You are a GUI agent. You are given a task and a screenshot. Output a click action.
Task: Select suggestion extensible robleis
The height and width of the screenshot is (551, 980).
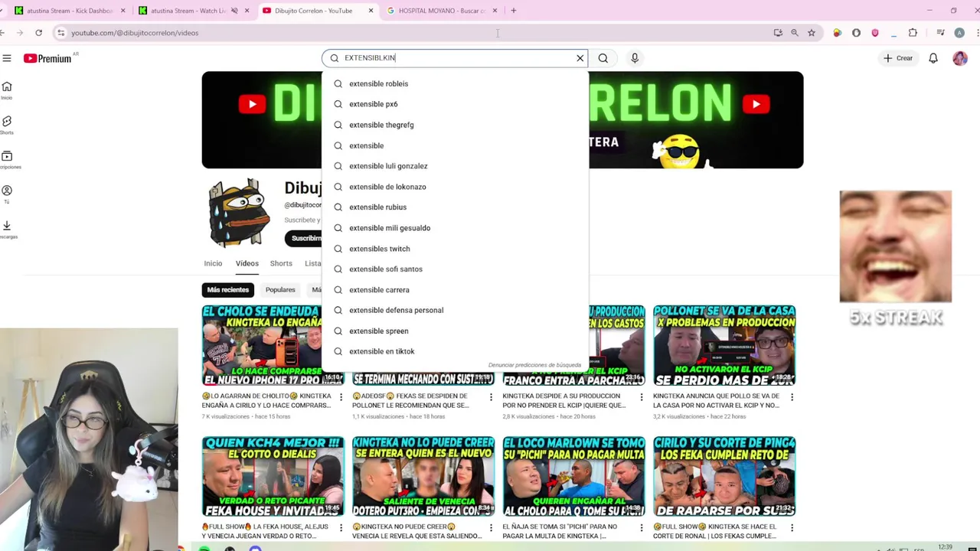[456, 83]
